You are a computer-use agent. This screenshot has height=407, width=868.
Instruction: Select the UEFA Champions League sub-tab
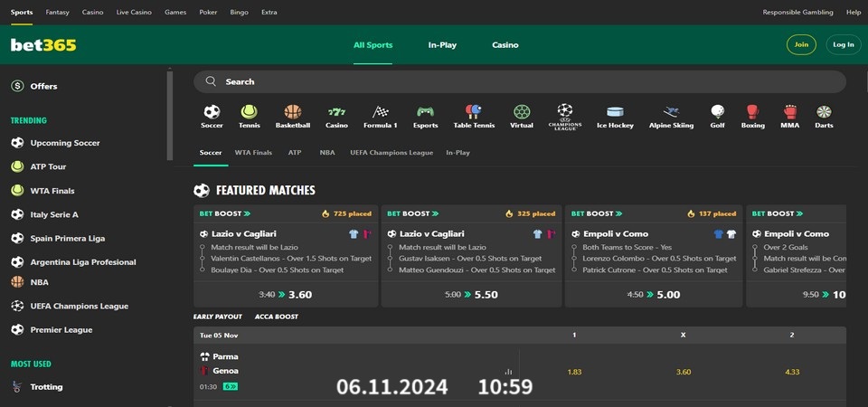[392, 152]
